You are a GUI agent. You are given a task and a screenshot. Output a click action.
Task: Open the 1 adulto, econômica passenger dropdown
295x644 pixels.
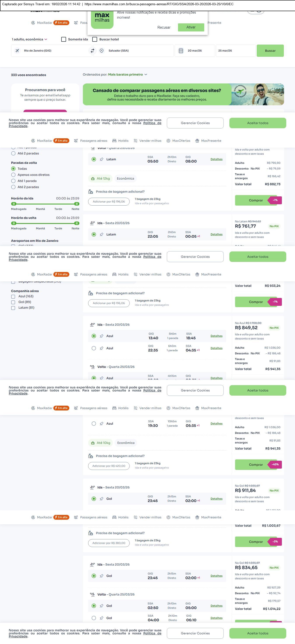click(x=30, y=40)
